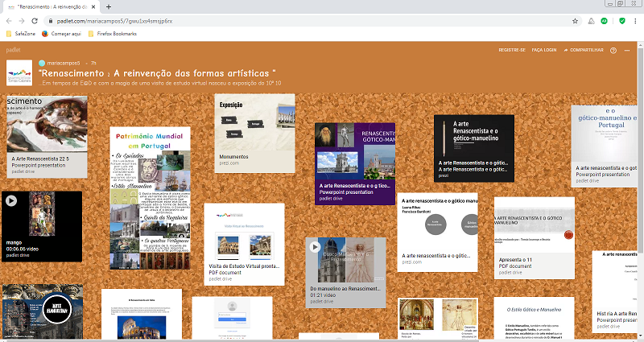The width and height of the screenshot is (644, 342).
Task: Click the Renascimento padlet title
Action: tap(157, 73)
